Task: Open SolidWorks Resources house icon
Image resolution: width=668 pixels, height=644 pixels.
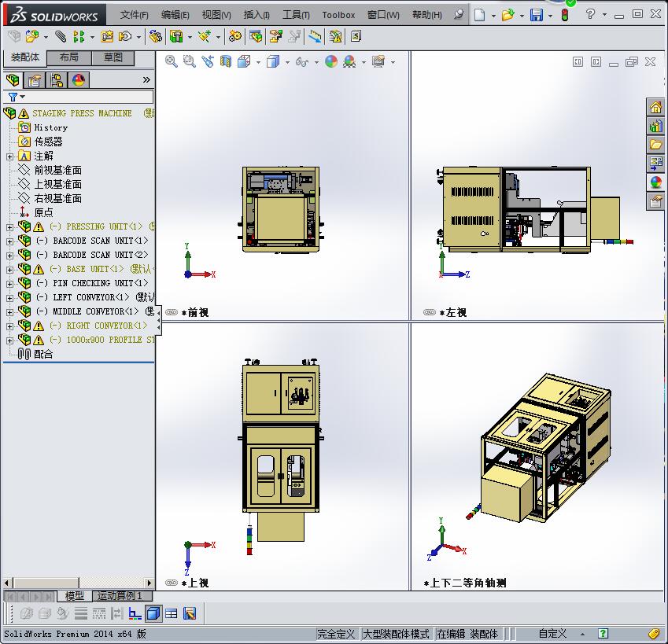Action: tap(655, 107)
